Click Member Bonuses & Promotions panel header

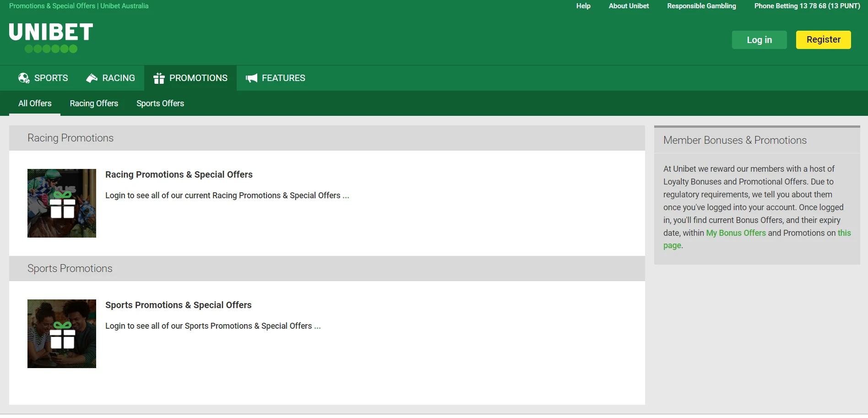point(757,140)
